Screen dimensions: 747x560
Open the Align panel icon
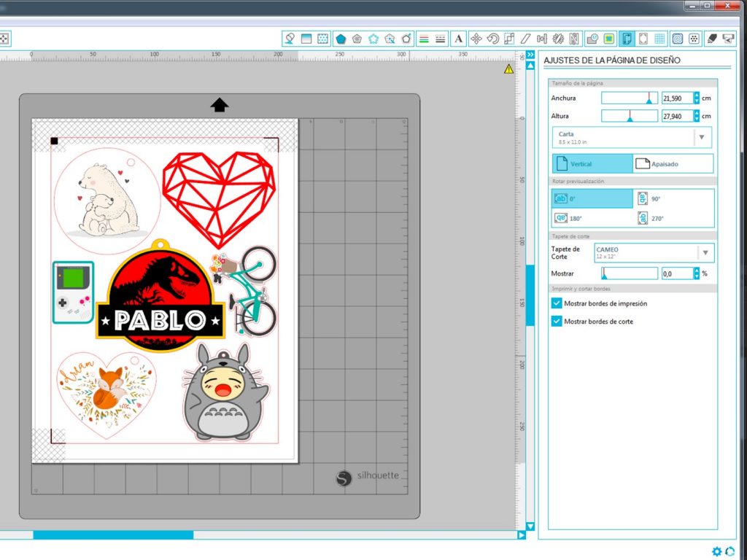[542, 39]
